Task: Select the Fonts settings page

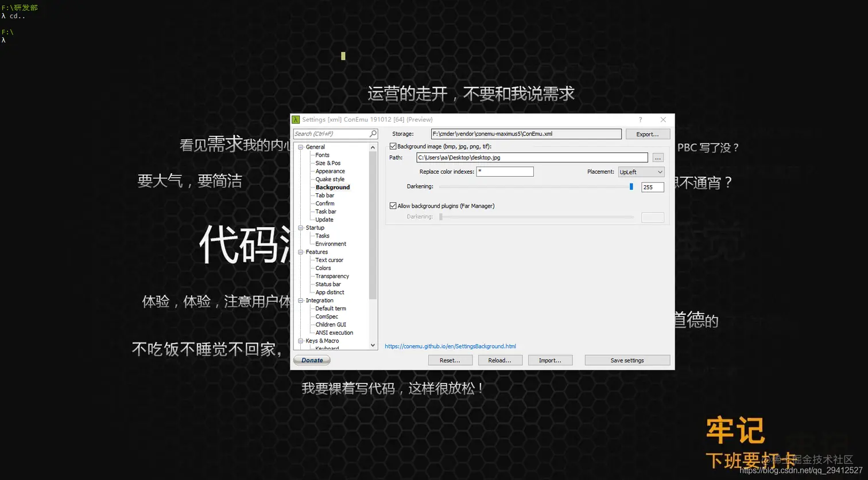Action: click(x=322, y=155)
